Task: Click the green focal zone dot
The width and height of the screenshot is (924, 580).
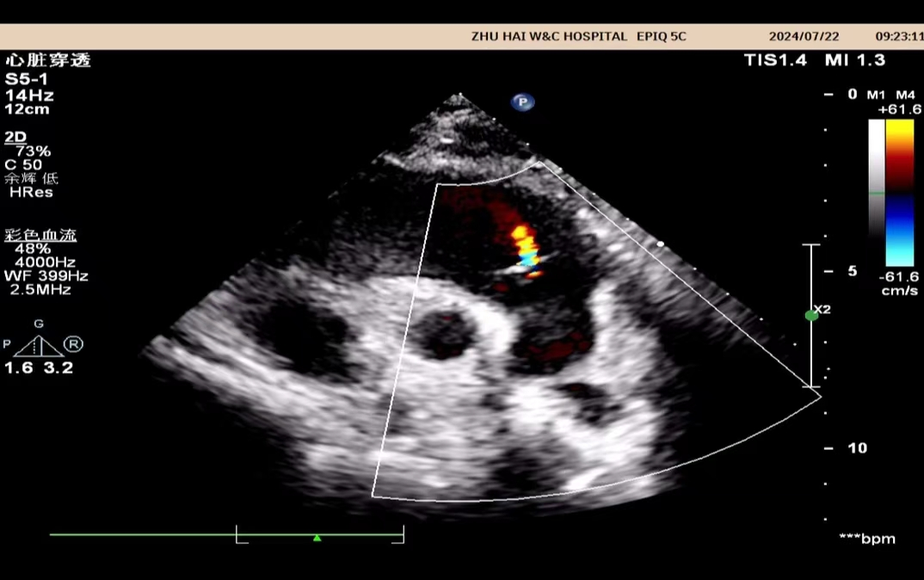Action: pos(810,316)
